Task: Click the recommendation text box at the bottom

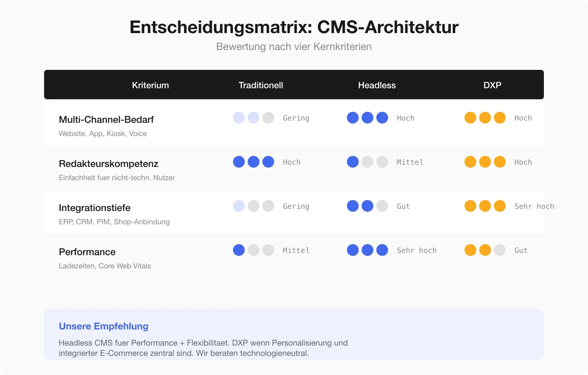Action: tap(294, 335)
